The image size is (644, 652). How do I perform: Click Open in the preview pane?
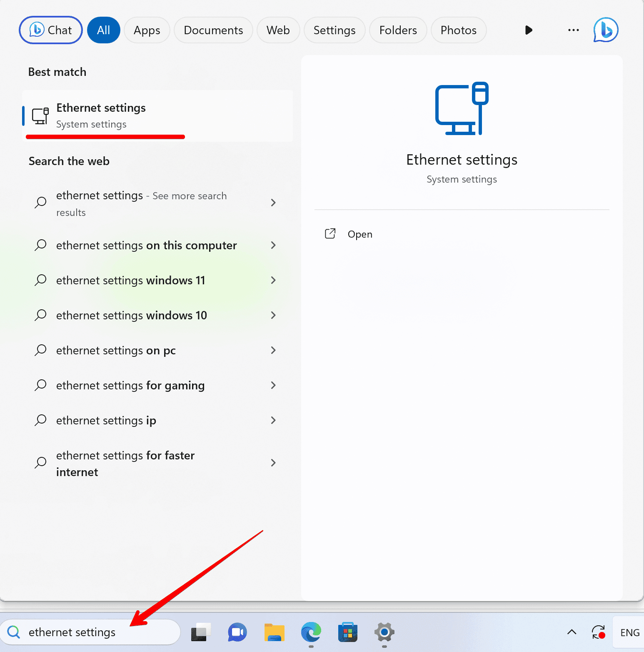pos(359,234)
